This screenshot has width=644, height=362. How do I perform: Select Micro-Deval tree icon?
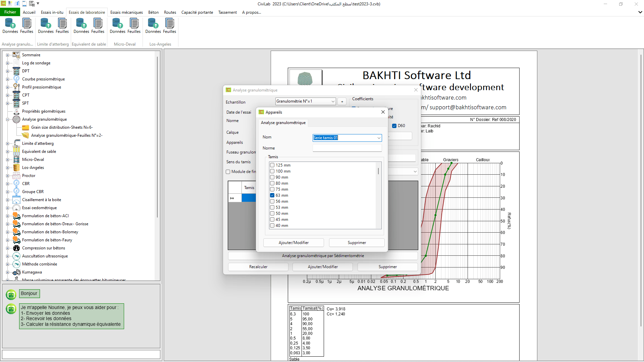(16, 160)
